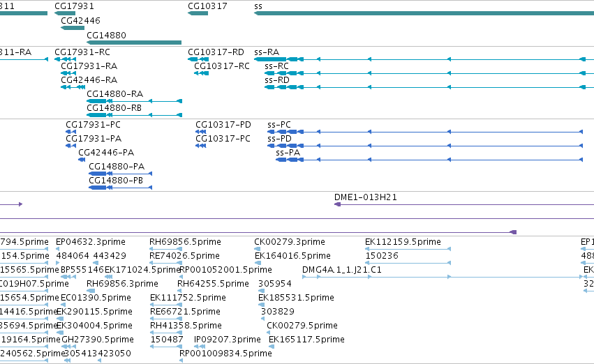The image size is (594, 364).
Task: Click the CG10317 gene label
Action: (x=207, y=6)
